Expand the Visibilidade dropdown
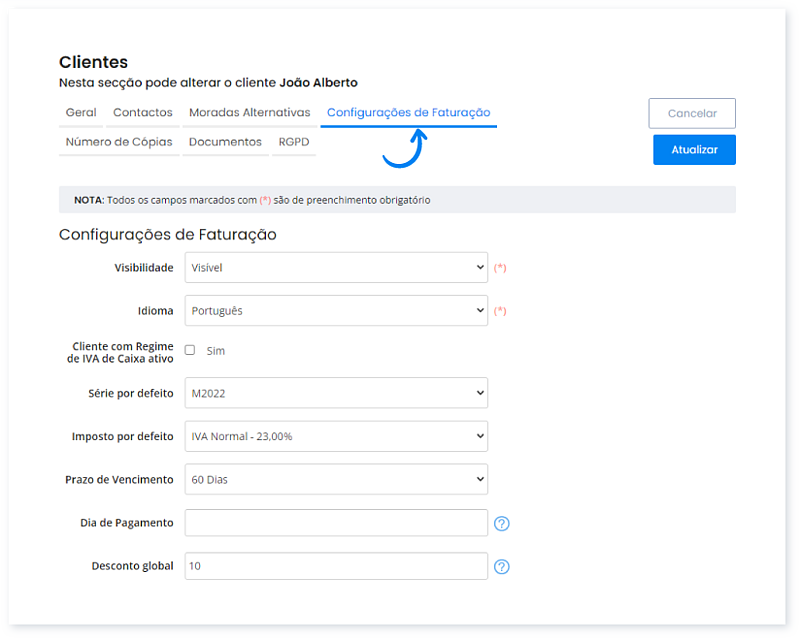Image resolution: width=800 pixels, height=639 pixels. (x=336, y=268)
